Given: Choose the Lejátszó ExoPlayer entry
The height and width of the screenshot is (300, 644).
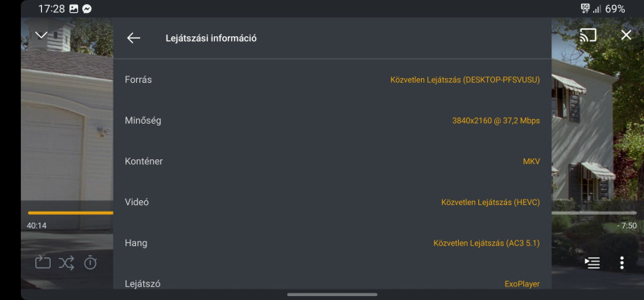Looking at the screenshot, I should pyautogui.click(x=332, y=279).
